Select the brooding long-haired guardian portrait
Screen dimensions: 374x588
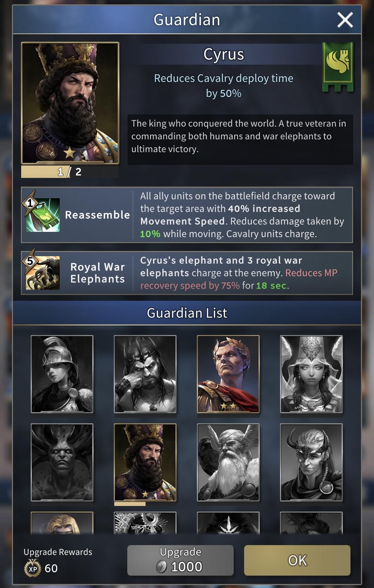point(145,374)
